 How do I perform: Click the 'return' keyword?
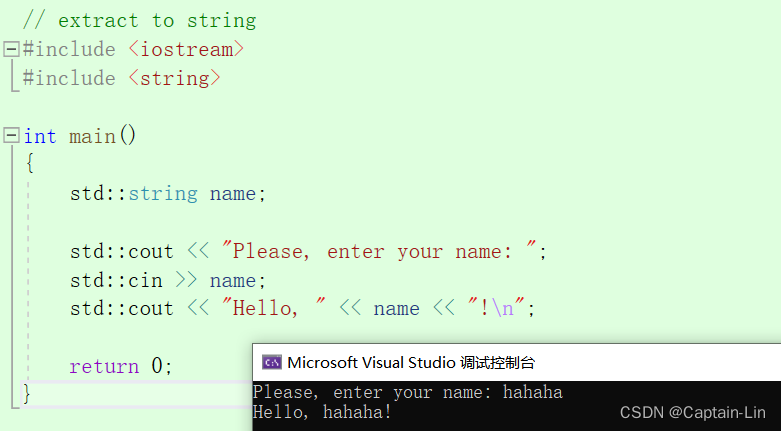(104, 367)
